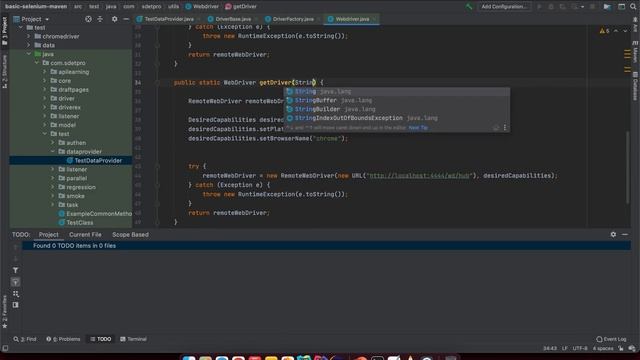Hide the TODO panel with minus icon
The height and width of the screenshot is (360, 640).
tap(625, 235)
